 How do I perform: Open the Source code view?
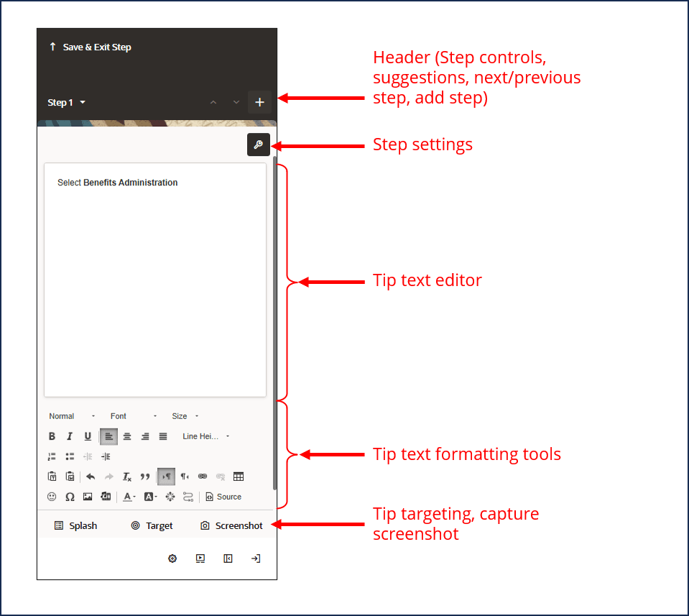click(224, 497)
